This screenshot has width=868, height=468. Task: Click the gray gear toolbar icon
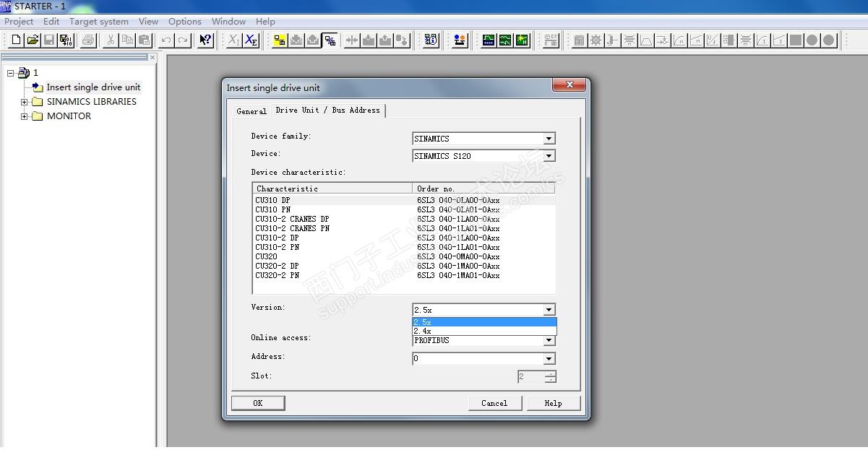click(x=596, y=40)
